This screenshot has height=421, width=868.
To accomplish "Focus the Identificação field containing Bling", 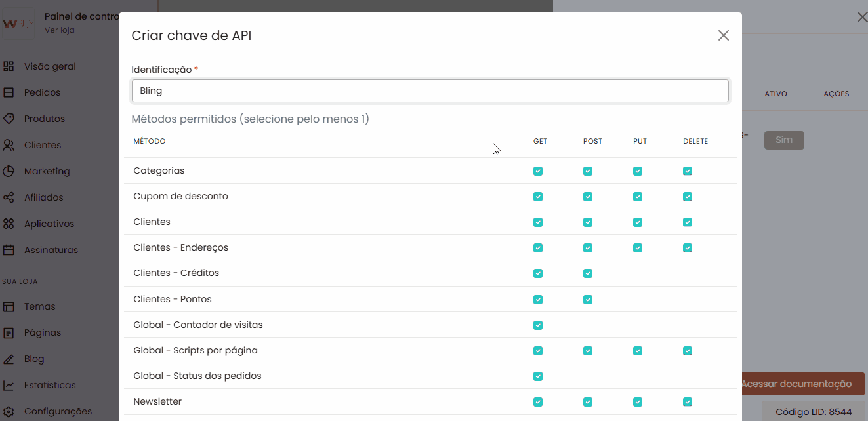I will pyautogui.click(x=430, y=91).
